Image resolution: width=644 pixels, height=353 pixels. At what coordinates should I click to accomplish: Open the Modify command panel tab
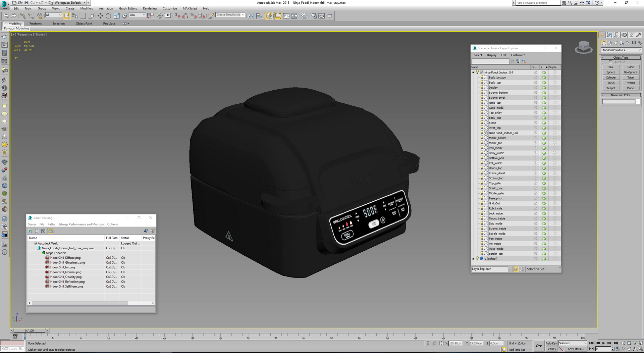[x=610, y=35]
